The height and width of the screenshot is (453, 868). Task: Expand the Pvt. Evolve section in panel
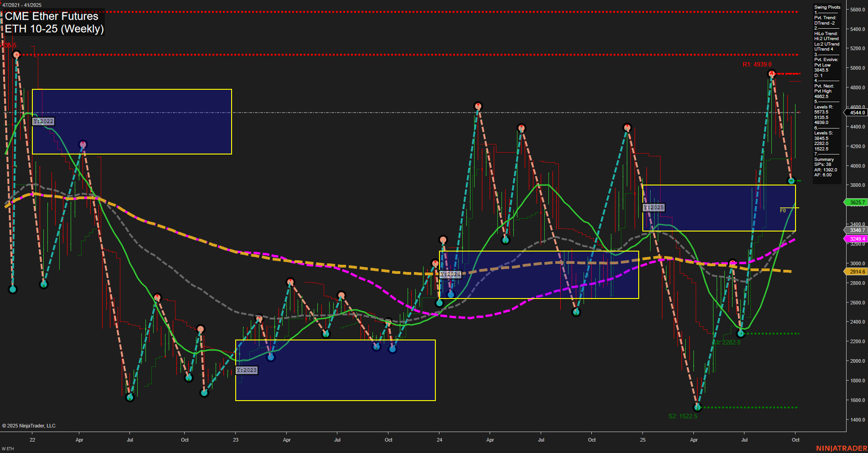point(826,59)
